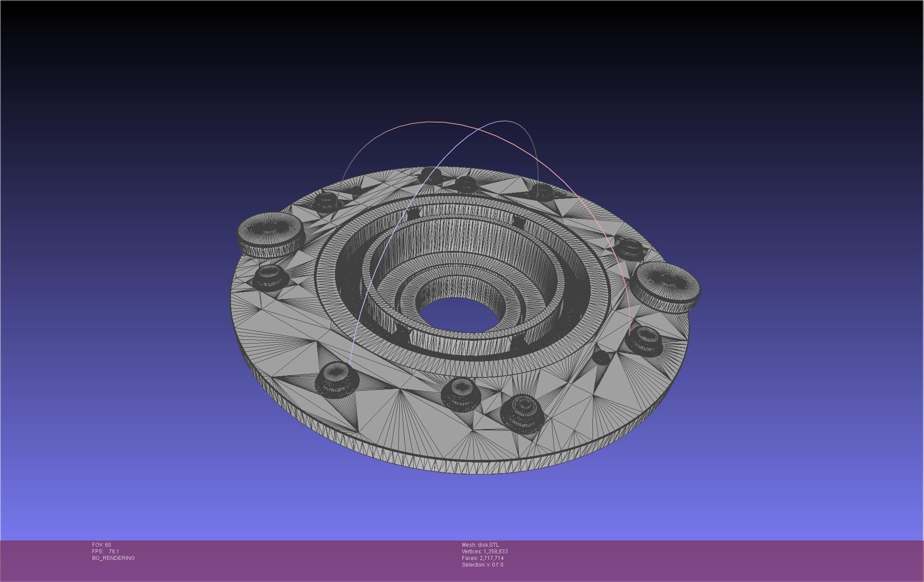Click the Selection info text
924x582 pixels.
click(x=482, y=565)
